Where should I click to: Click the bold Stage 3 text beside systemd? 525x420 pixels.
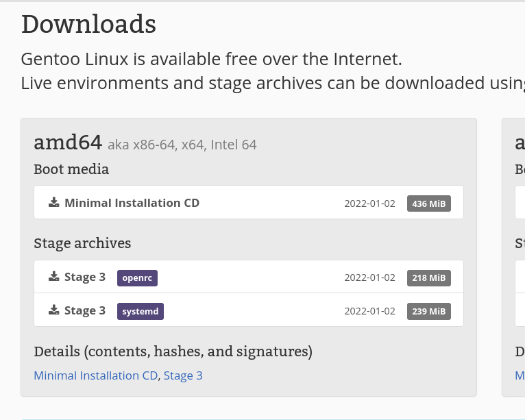coord(85,310)
